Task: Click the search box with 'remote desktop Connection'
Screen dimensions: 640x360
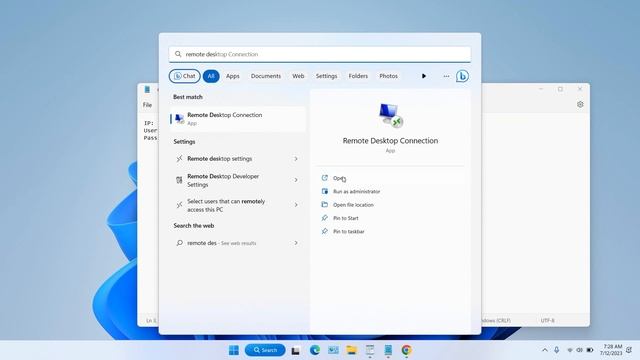Action: click(320, 54)
